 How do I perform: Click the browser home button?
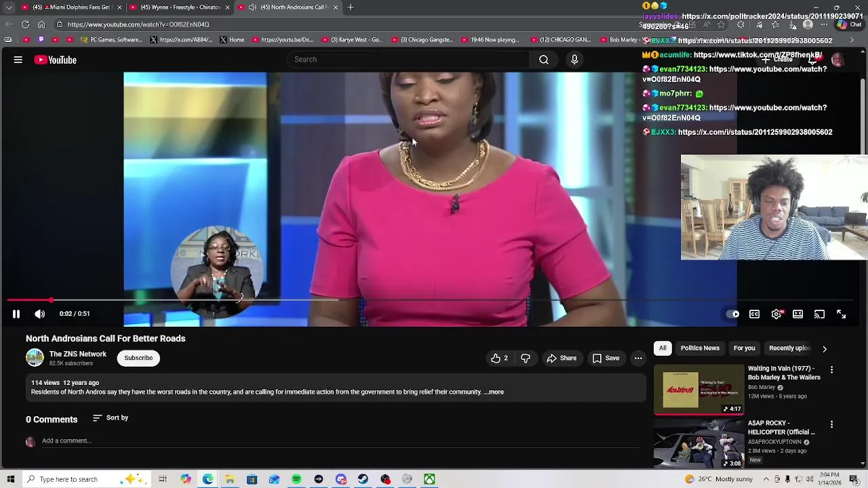click(41, 24)
